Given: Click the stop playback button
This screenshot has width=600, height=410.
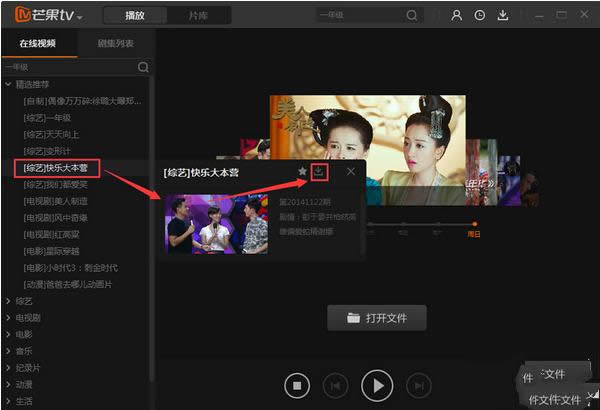Looking at the screenshot, I should [x=297, y=385].
